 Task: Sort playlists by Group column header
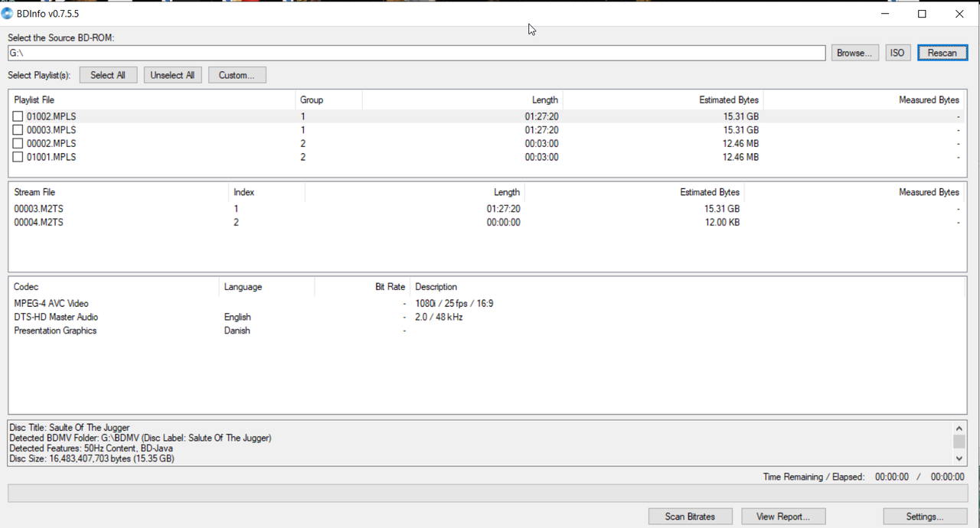click(x=328, y=100)
